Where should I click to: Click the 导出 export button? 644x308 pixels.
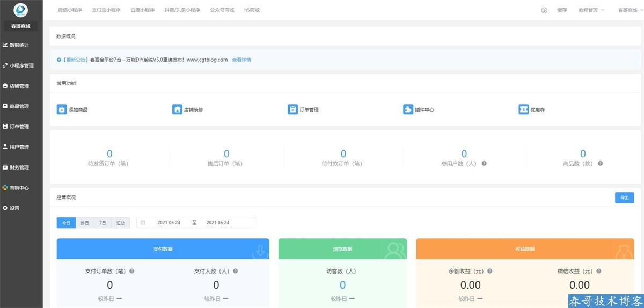[625, 197]
